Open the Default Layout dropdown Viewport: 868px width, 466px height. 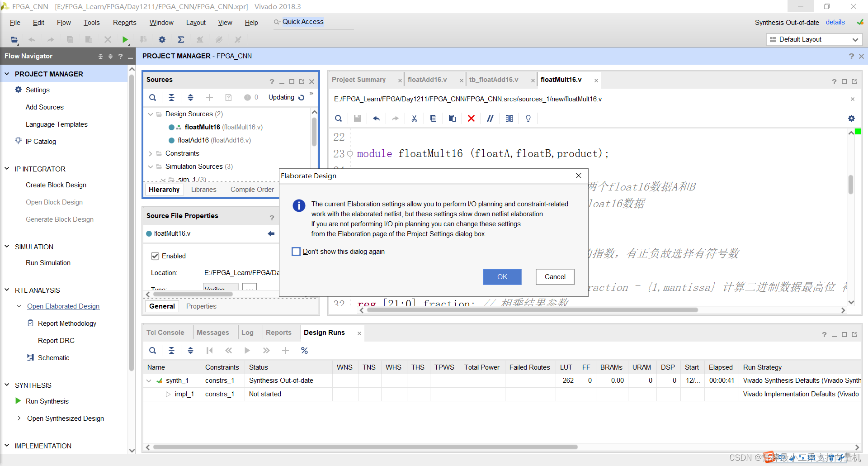(x=814, y=40)
